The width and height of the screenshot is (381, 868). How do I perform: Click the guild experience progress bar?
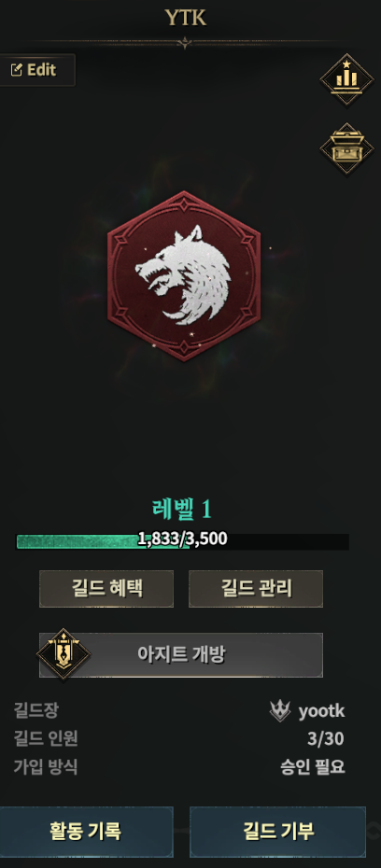click(x=182, y=541)
